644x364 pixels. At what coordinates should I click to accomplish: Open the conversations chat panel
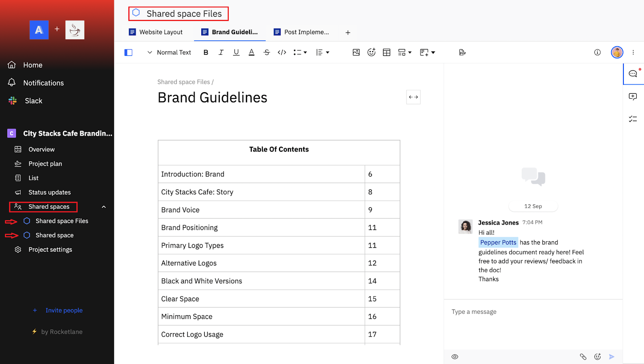point(633,74)
